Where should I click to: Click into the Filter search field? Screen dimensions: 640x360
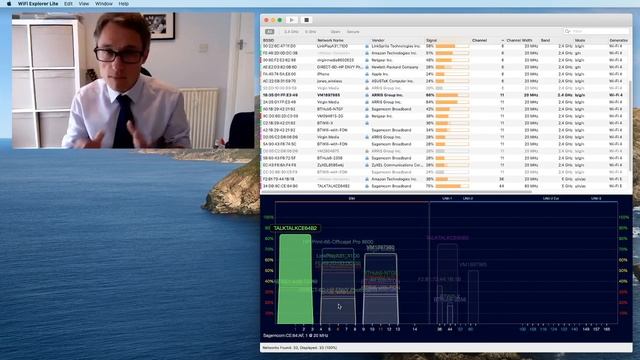point(597,31)
